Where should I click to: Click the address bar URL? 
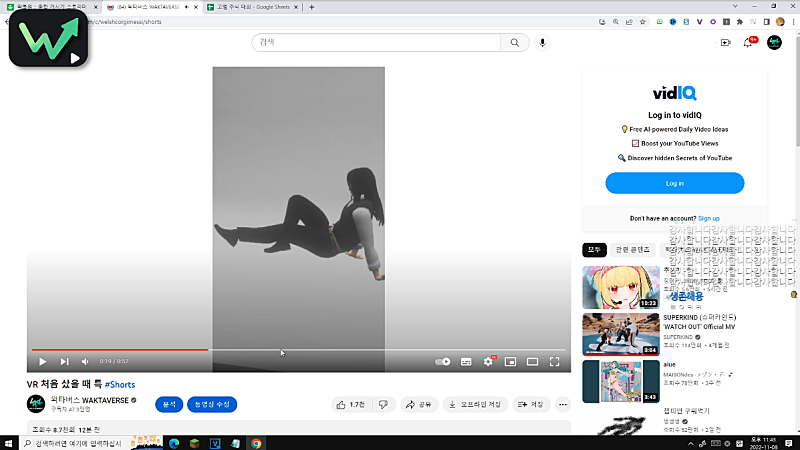(126, 22)
